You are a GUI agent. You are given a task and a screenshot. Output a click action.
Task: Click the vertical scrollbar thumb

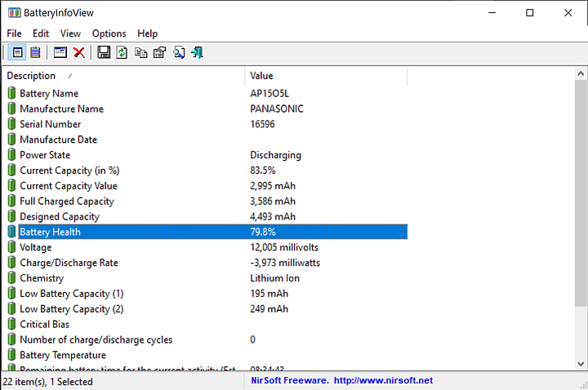pyautogui.click(x=581, y=193)
